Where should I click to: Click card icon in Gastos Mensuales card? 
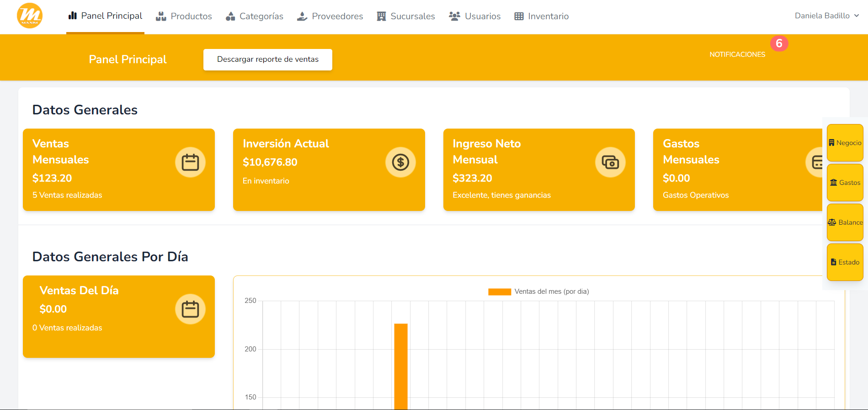pyautogui.click(x=815, y=162)
